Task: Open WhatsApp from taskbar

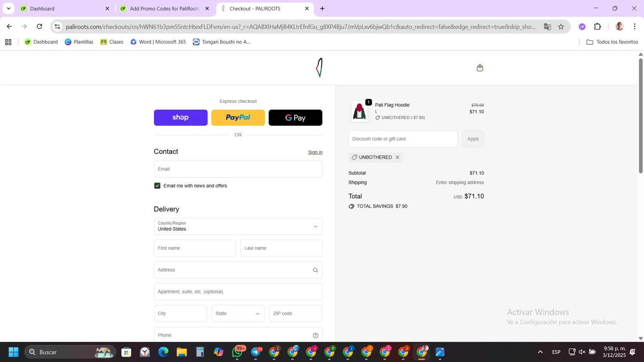Action: tap(237, 352)
